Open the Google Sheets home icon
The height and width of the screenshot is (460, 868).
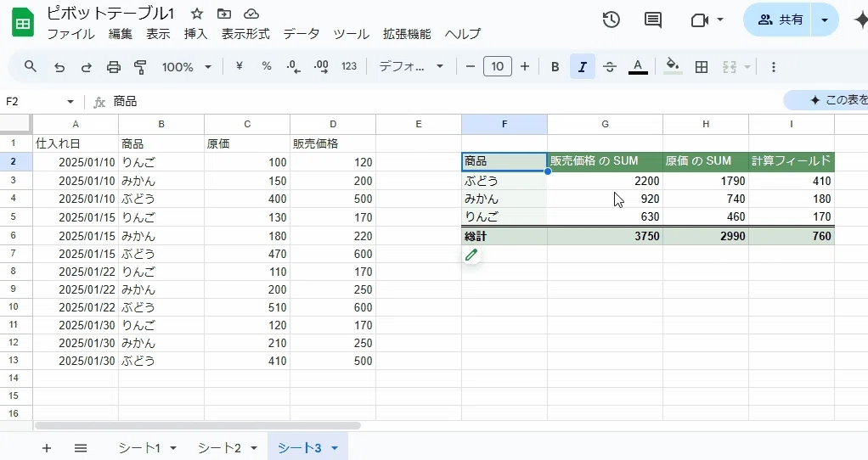23,23
